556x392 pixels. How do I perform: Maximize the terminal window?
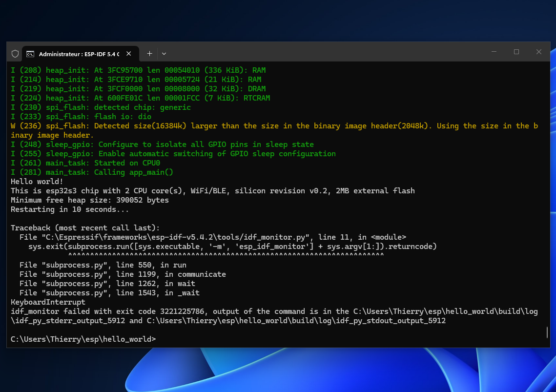(x=516, y=52)
